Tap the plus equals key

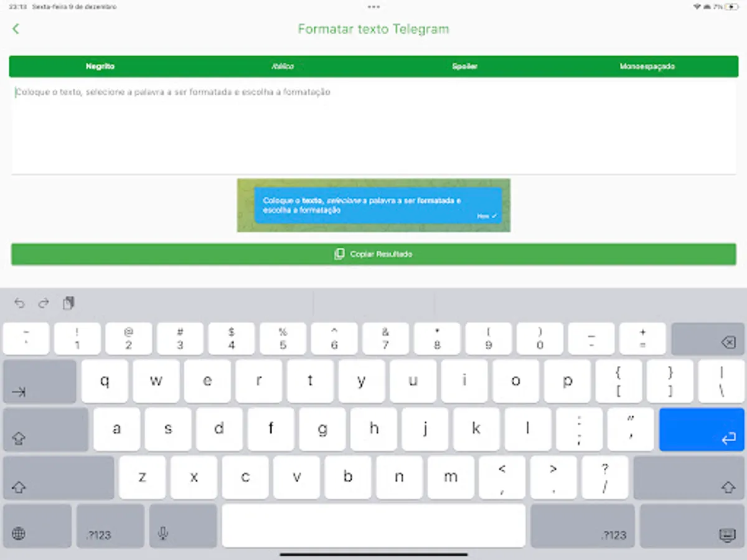click(642, 338)
